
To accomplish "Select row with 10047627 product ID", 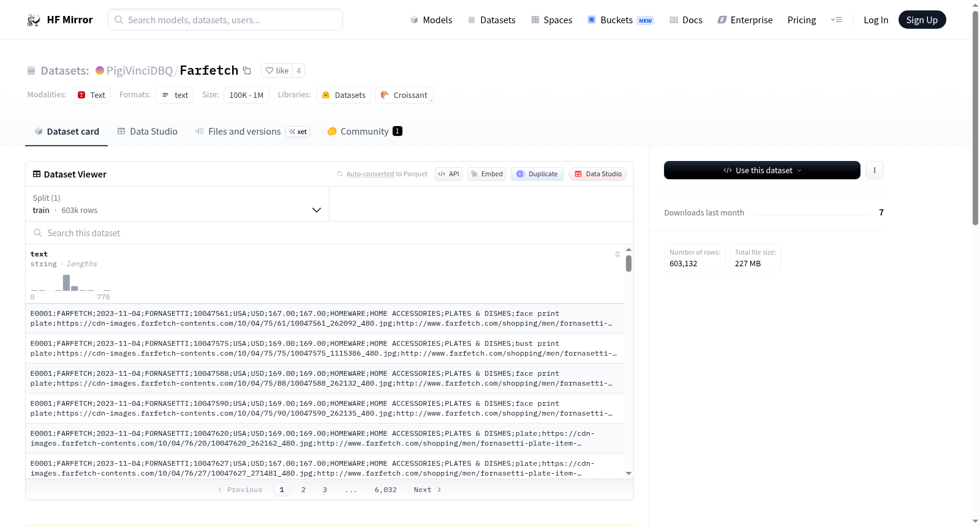I will 325,466.
